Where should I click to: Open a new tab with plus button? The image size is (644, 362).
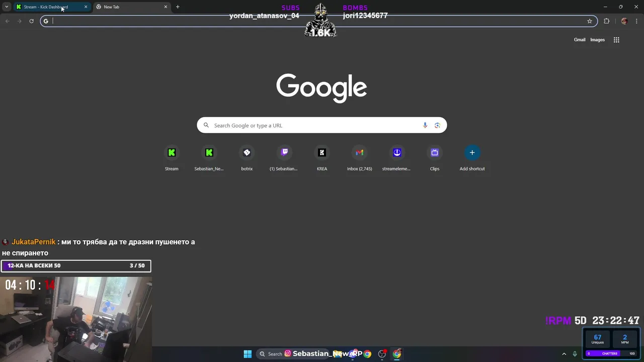click(178, 7)
